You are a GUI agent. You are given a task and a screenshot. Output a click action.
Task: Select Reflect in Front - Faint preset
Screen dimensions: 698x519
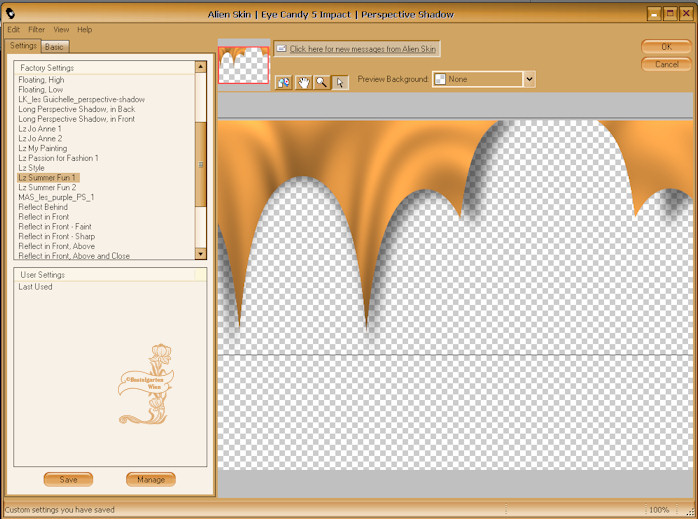click(x=55, y=227)
